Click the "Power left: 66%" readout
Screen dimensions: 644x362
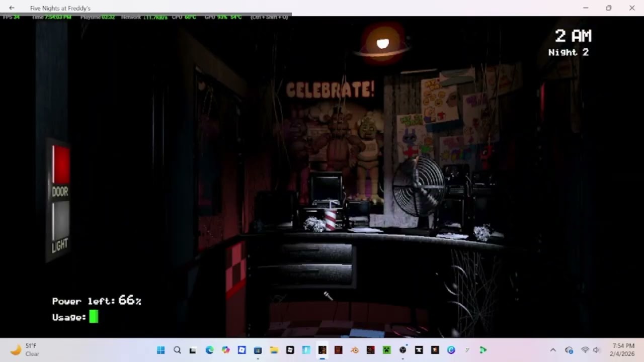(x=97, y=301)
